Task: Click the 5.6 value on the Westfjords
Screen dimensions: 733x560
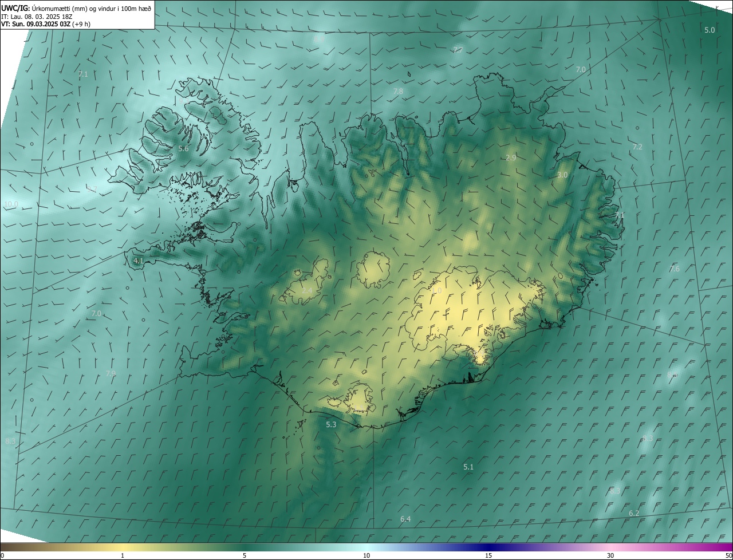Action: click(x=183, y=149)
